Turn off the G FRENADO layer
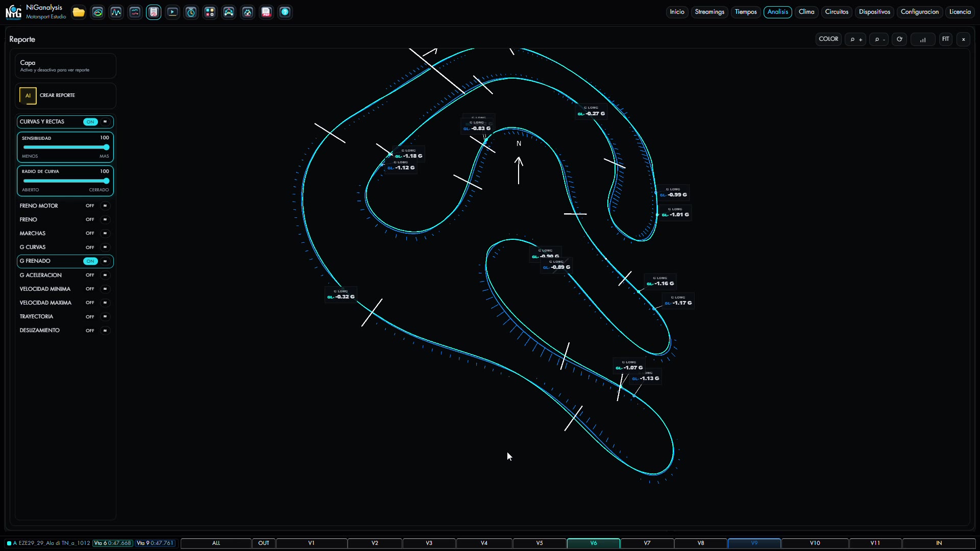The width and height of the screenshot is (980, 551). coord(90,261)
